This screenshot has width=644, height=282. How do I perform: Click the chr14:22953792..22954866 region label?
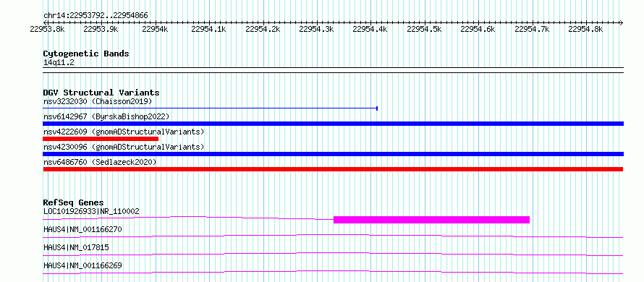96,16
